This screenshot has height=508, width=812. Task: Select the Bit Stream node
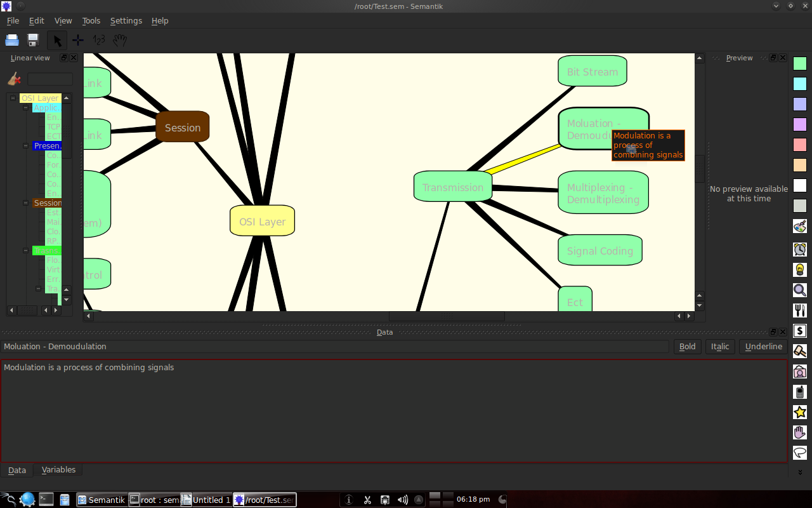tap(593, 71)
